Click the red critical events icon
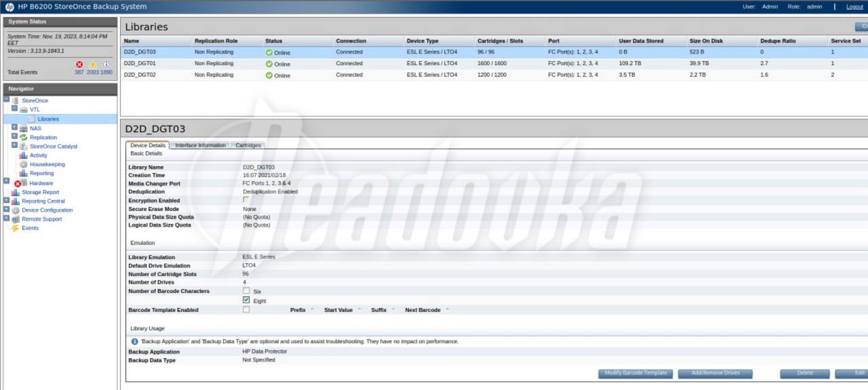868x390 pixels. pyautogui.click(x=79, y=64)
